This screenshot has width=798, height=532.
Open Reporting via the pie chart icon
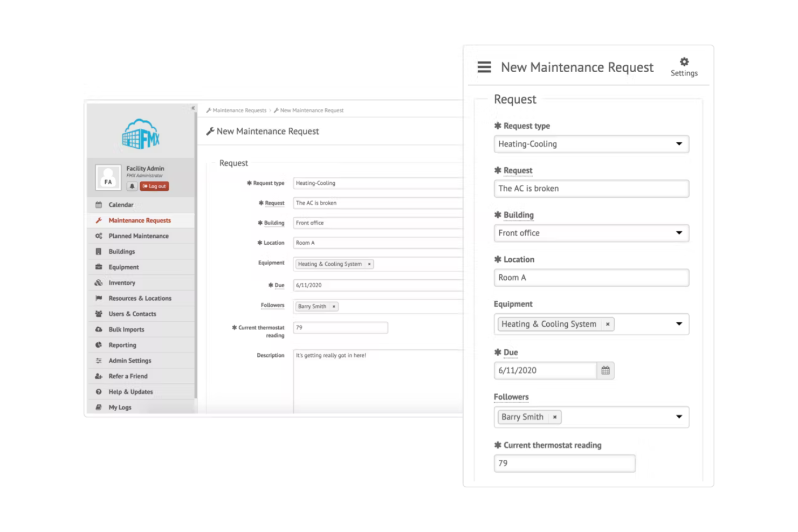click(99, 345)
